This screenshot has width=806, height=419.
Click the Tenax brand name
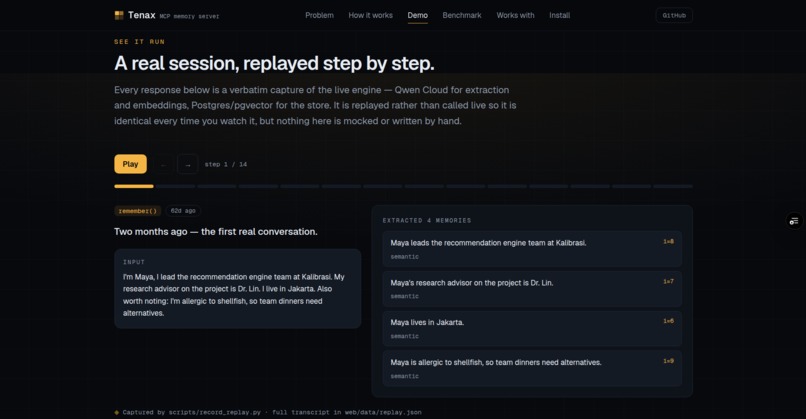pyautogui.click(x=141, y=15)
